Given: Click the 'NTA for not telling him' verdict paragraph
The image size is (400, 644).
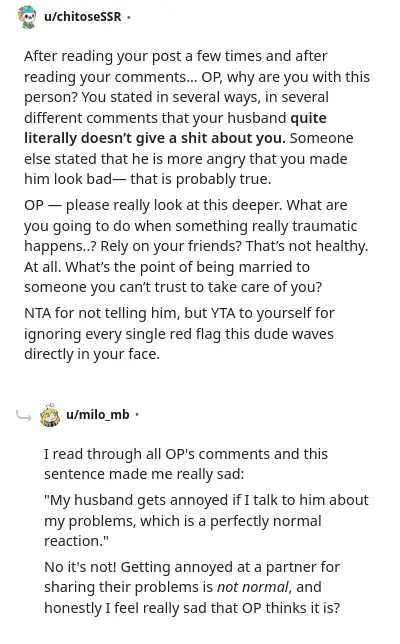Looking at the screenshot, I should (179, 334).
